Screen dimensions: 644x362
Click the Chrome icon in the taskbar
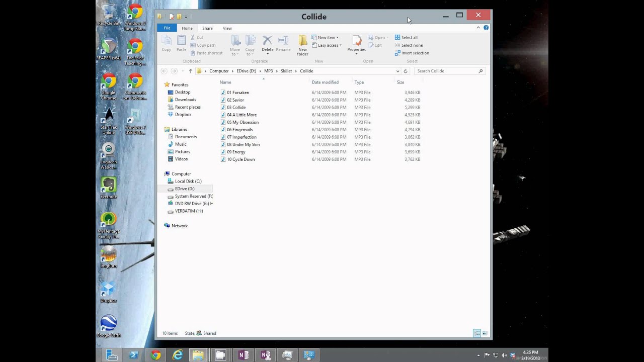[x=156, y=355]
